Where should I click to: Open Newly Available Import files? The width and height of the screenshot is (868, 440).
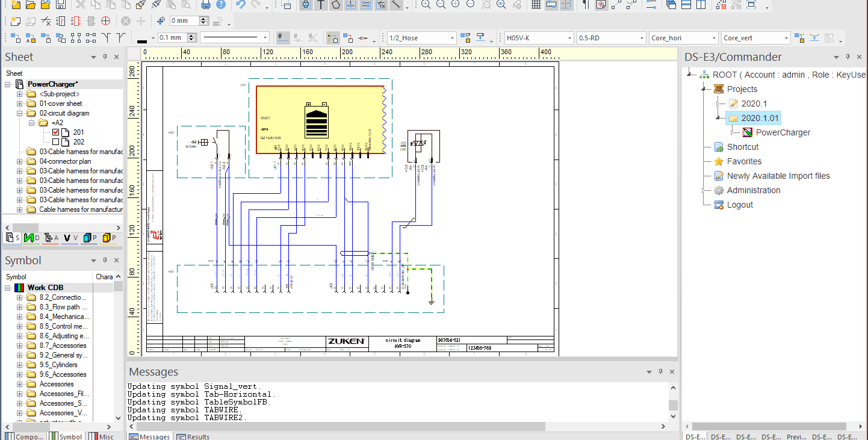(x=778, y=176)
